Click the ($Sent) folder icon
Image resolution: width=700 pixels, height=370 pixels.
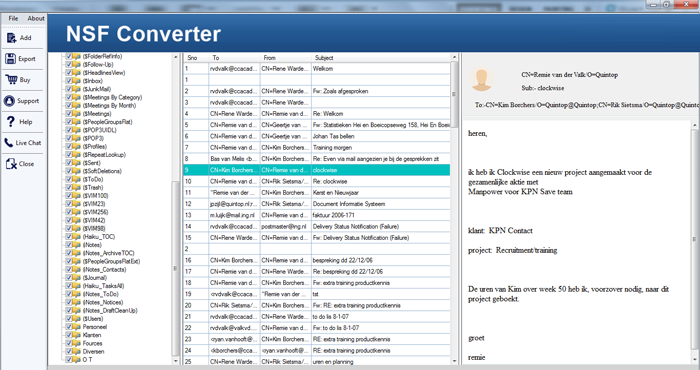(x=77, y=163)
